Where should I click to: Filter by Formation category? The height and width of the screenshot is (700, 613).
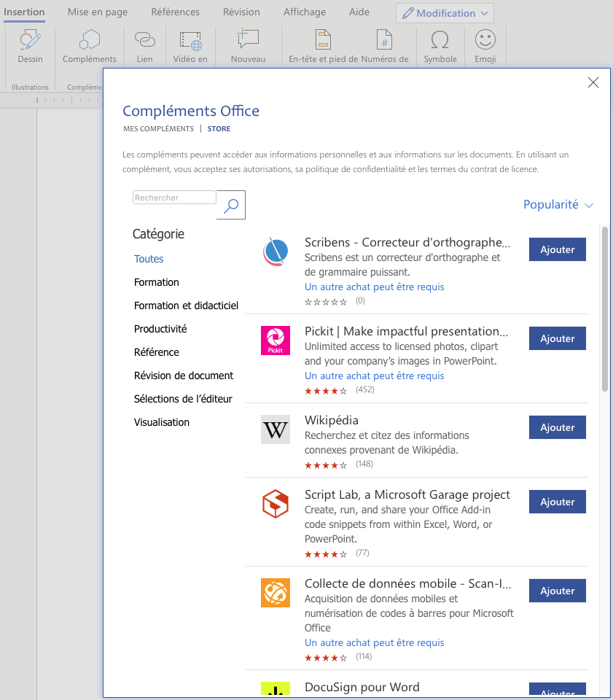tap(157, 282)
